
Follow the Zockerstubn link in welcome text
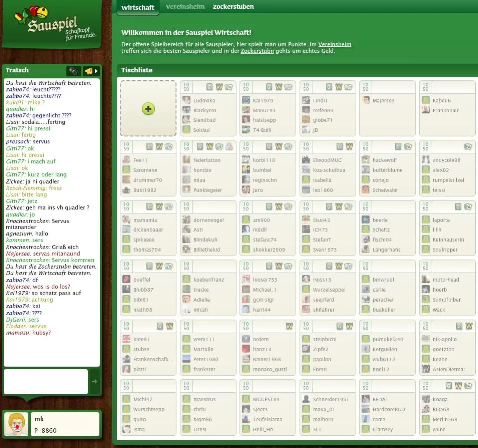(257, 51)
